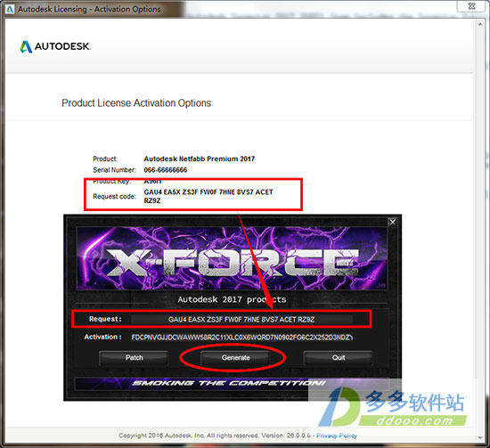The width and height of the screenshot is (490, 448).
Task: Click the Quit button in X-Force
Action: point(339,358)
